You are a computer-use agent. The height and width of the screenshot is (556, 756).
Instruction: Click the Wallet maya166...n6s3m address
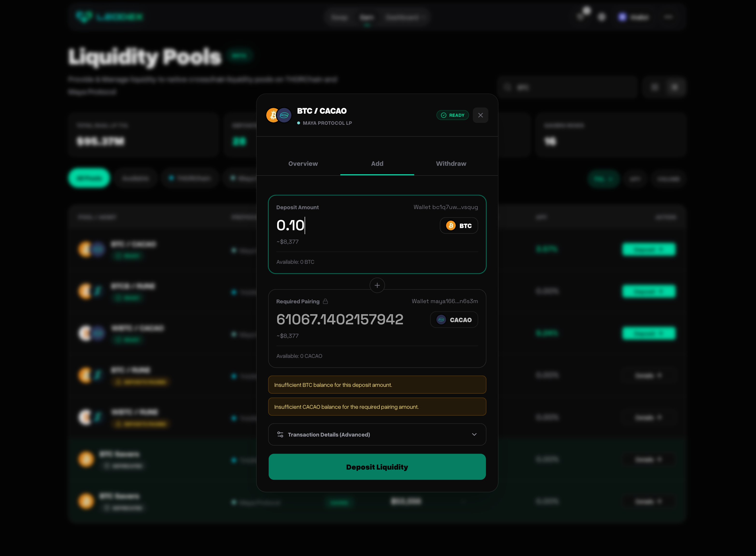[445, 301]
